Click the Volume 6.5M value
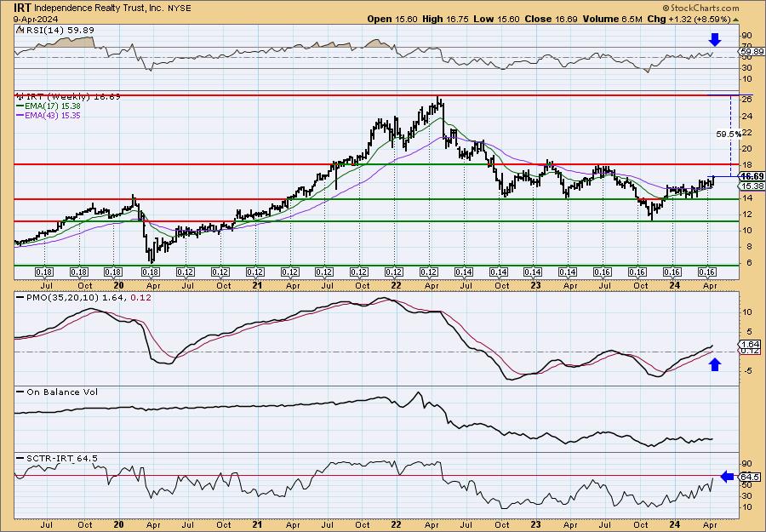766x532 pixels. [x=612, y=19]
